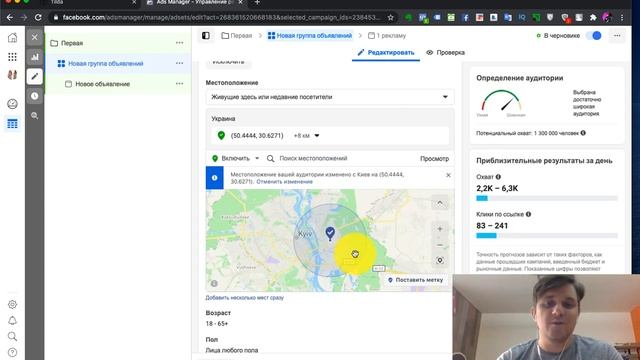Switch to the Проверка tab
This screenshot has height=360, width=640.
[x=445, y=53]
